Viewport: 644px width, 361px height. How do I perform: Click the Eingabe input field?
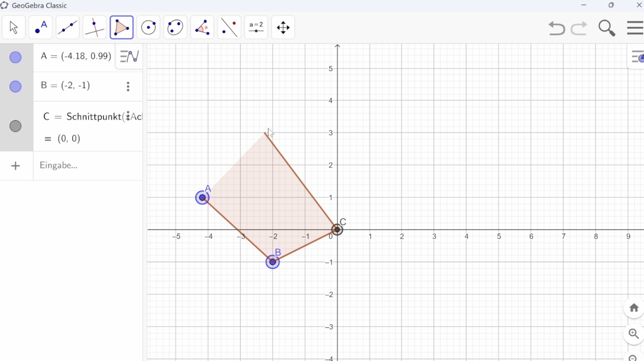[88, 165]
